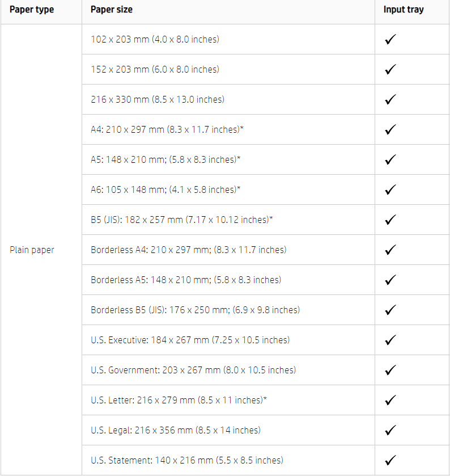Click the checkmark beside U.S. Executive
Image resolution: width=450 pixels, height=476 pixels.
(390, 340)
